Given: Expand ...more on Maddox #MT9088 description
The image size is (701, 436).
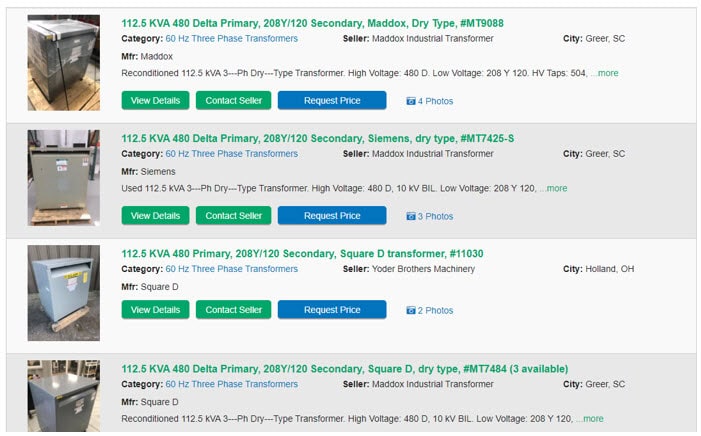Looking at the screenshot, I should pos(604,73).
